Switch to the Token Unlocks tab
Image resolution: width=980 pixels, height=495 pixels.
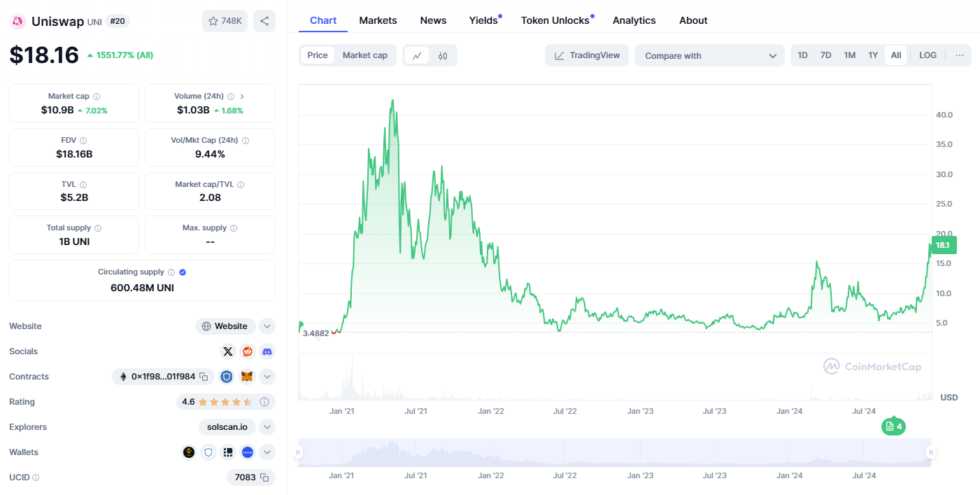tap(555, 20)
